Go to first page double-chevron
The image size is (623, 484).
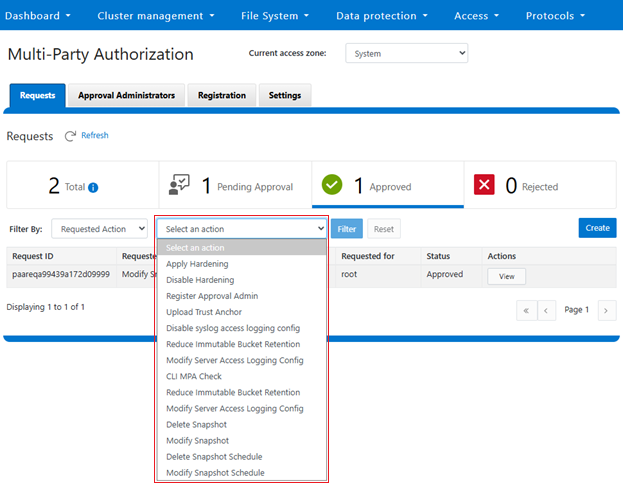click(x=526, y=310)
